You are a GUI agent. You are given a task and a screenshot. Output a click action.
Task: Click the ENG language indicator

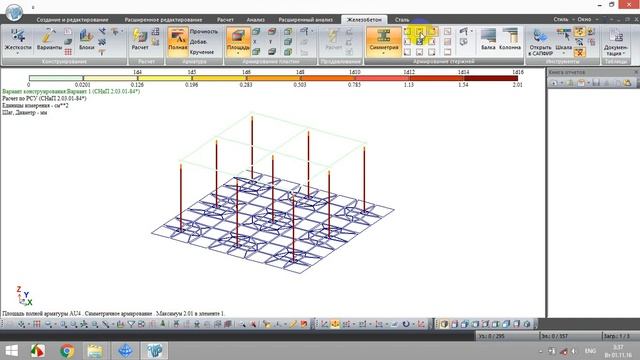point(590,351)
